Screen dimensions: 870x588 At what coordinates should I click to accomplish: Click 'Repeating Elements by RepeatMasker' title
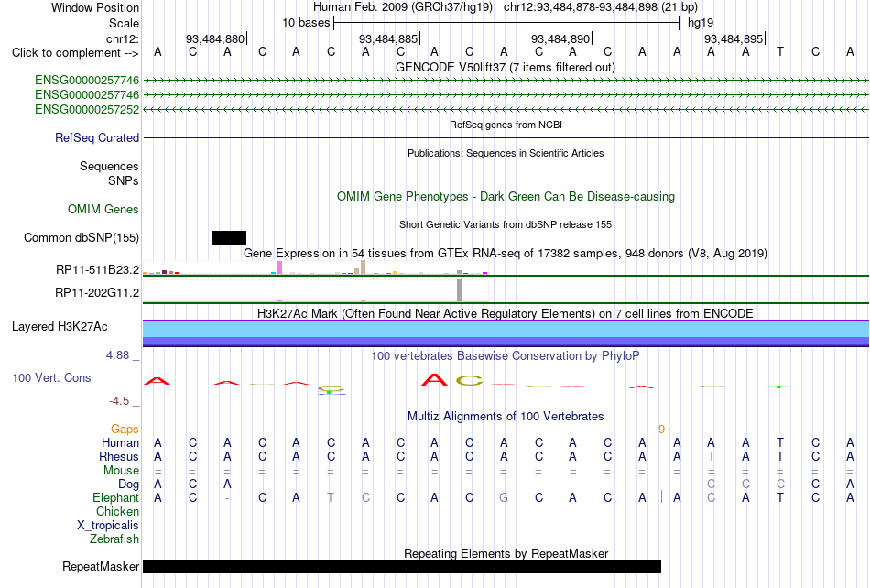pos(506,553)
